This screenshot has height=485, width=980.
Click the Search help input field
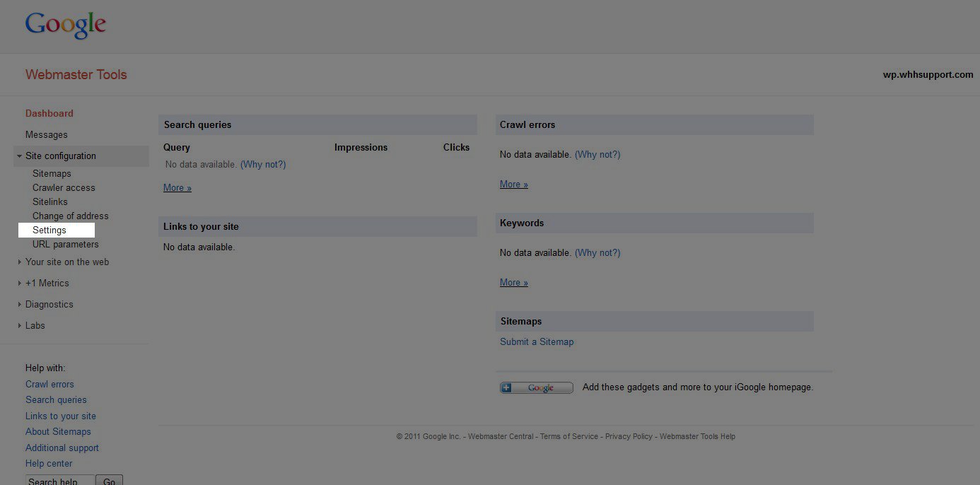(59, 481)
